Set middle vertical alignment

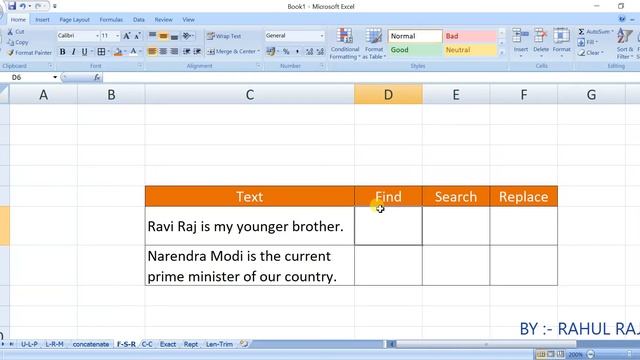[163, 36]
